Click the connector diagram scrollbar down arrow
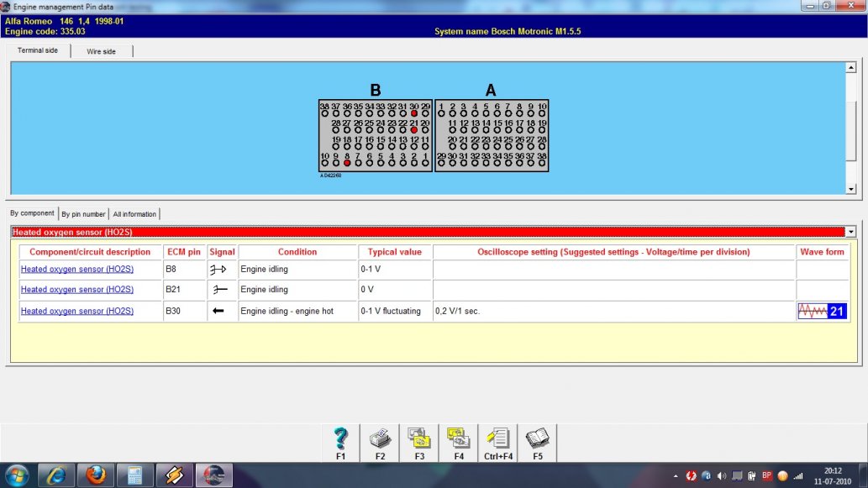This screenshot has height=488, width=868. [850, 189]
